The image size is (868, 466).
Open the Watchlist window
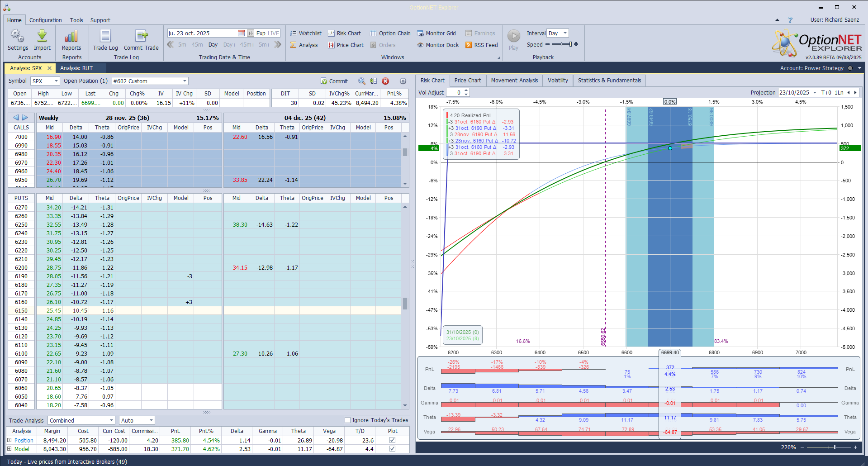[306, 33]
